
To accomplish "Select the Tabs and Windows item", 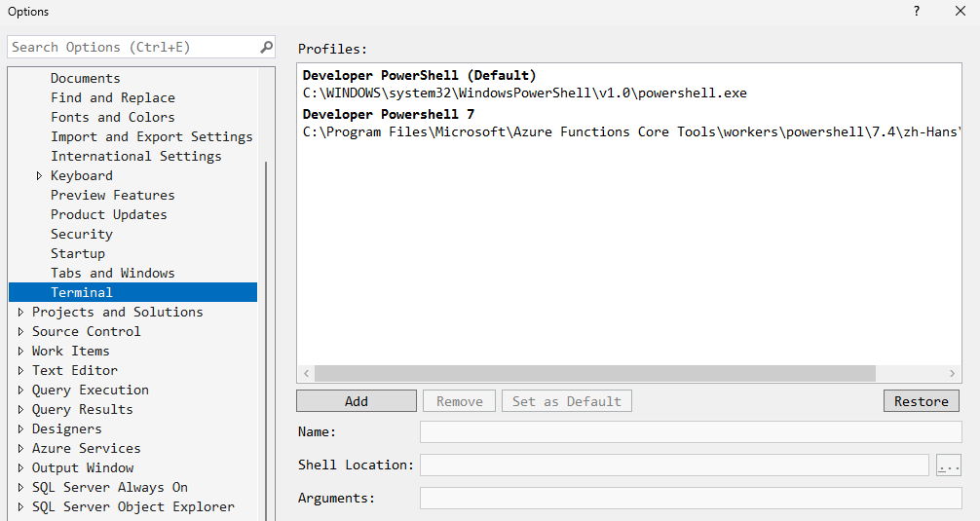I will pyautogui.click(x=113, y=273).
